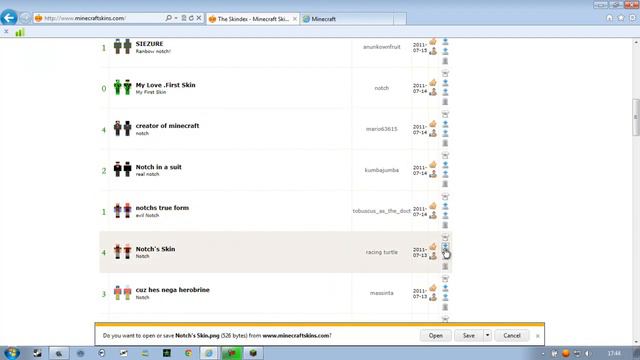The width and height of the screenshot is (640, 360).
Task: Click the grey icon in Notch's Skin row
Action: click(x=445, y=266)
